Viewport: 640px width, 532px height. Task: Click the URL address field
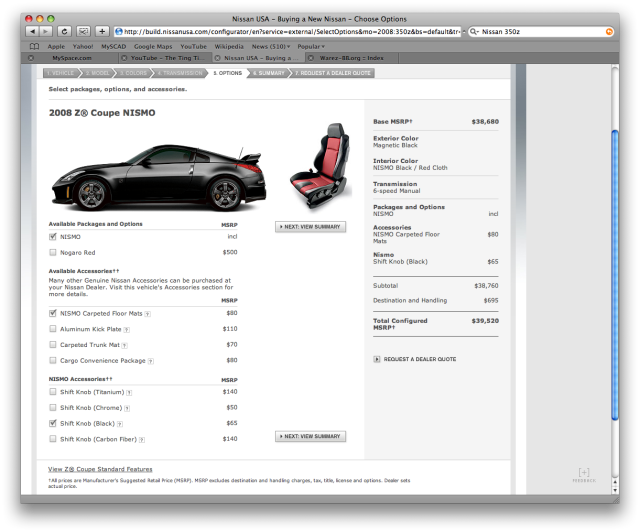pyautogui.click(x=287, y=31)
